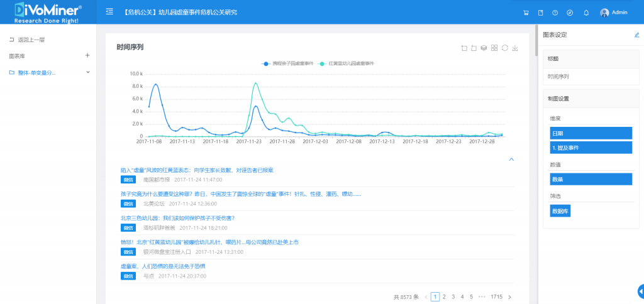Open the shopping cart icon in header
The width and height of the screenshot is (644, 304).
pos(526,13)
